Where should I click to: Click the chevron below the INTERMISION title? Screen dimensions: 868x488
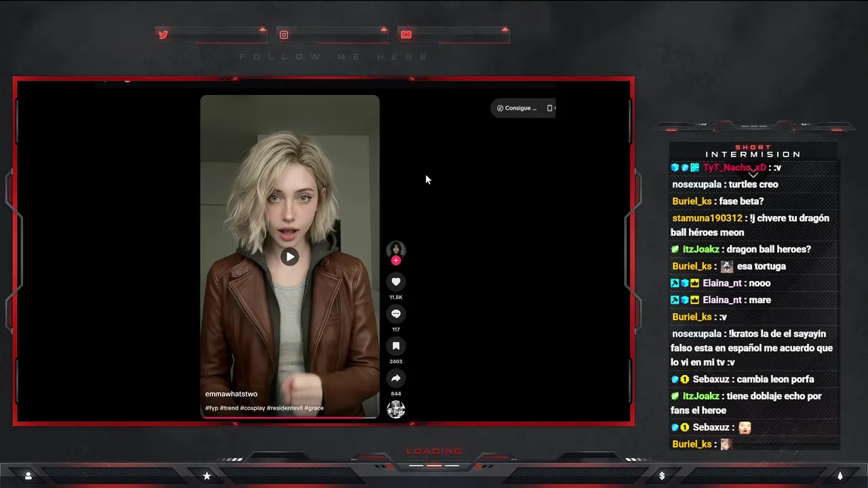[753, 175]
